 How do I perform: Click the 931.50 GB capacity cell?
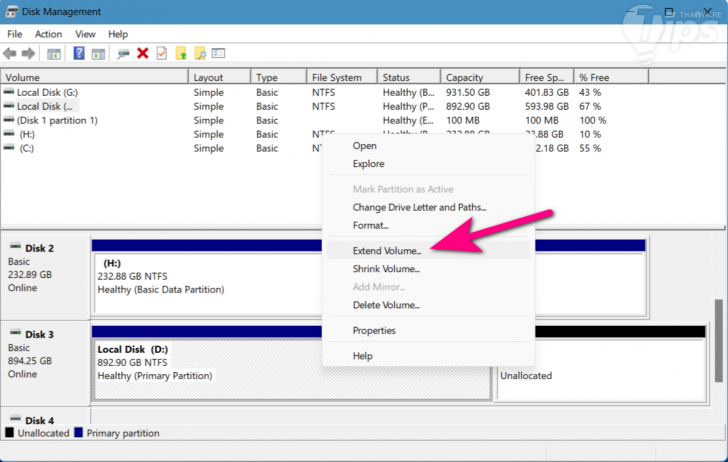468,92
